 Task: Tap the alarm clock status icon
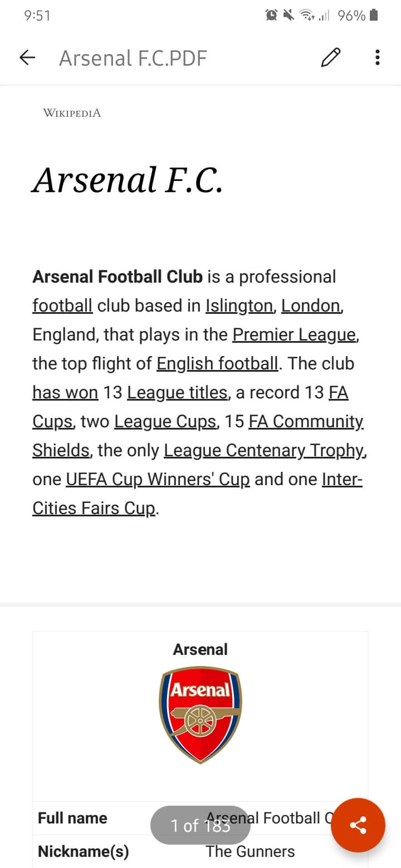coord(272,15)
